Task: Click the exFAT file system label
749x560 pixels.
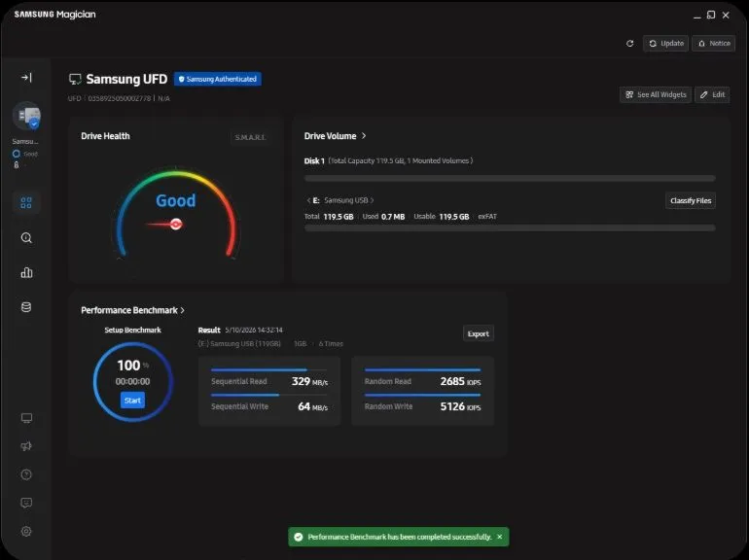Action: click(487, 217)
